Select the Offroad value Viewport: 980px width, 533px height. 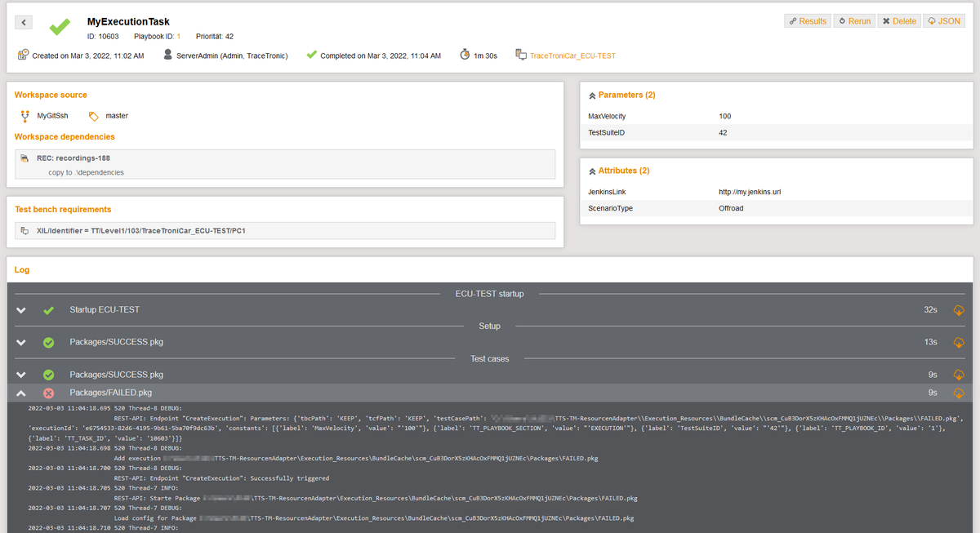pyautogui.click(x=731, y=208)
